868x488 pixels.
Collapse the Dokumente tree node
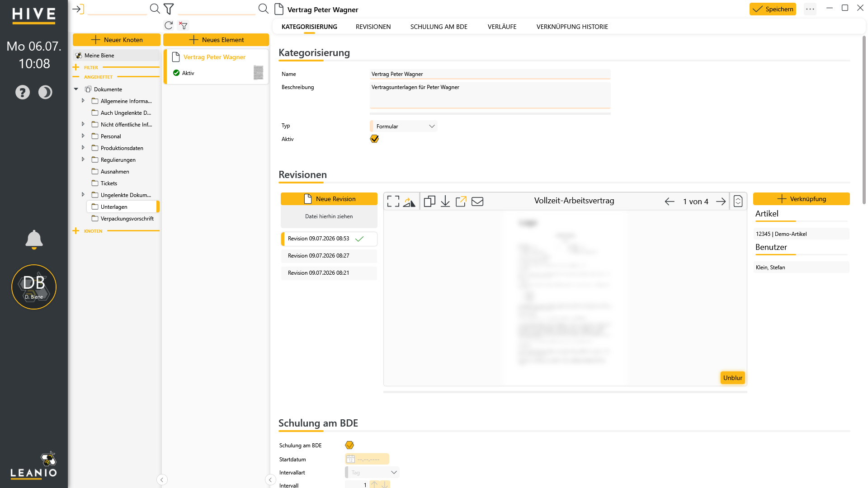tap(76, 89)
